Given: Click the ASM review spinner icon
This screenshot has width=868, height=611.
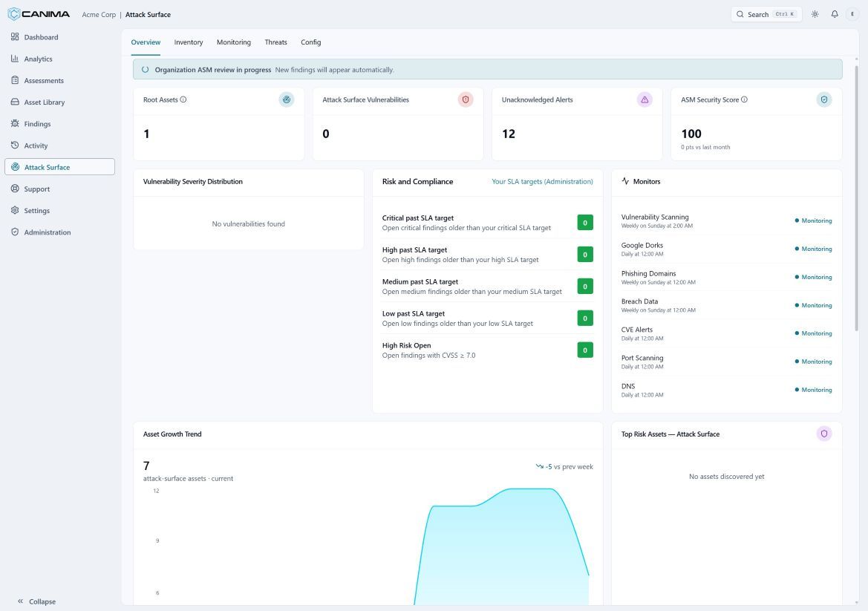Looking at the screenshot, I should [145, 70].
